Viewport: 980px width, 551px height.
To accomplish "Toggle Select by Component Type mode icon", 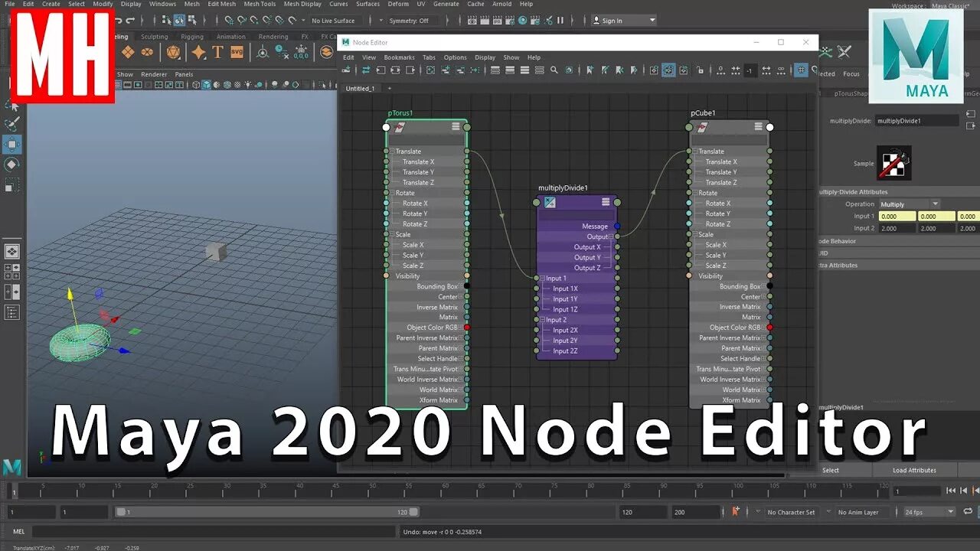I will tap(191, 21).
